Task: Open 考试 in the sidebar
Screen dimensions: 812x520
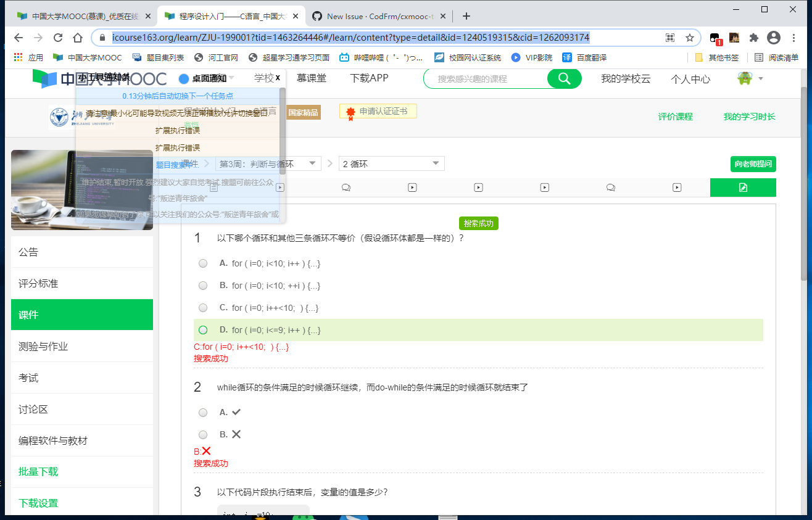Action: 82,378
